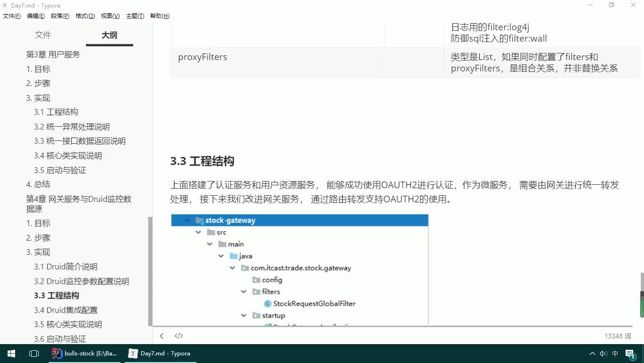This screenshot has height=363, width=644.
Task: Open notification center icon
Action: click(630, 354)
